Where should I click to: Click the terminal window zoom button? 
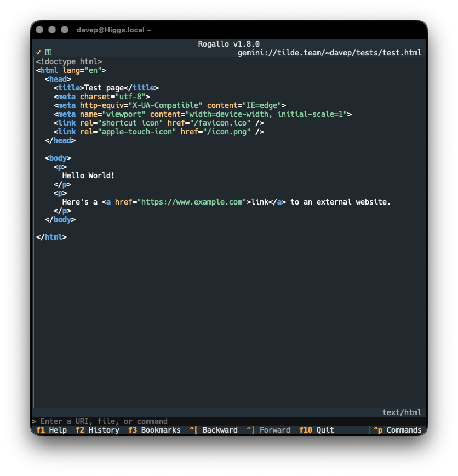tap(65, 30)
